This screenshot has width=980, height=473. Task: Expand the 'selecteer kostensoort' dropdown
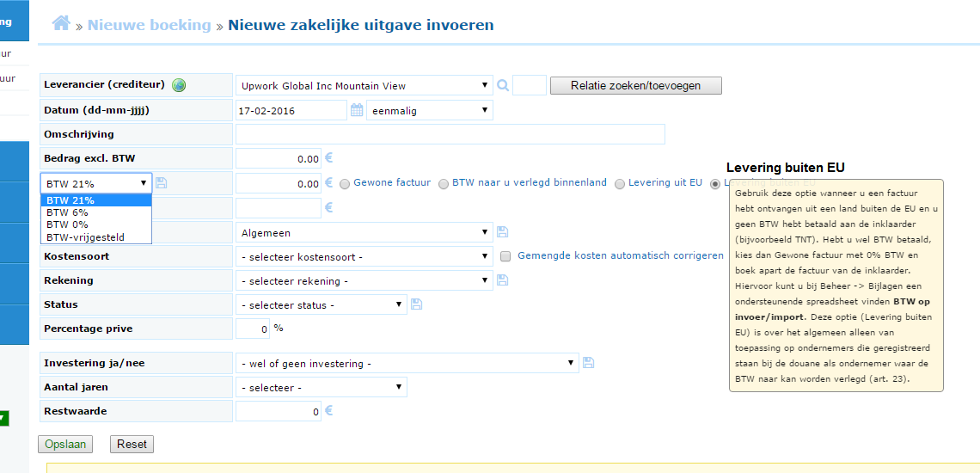click(364, 256)
